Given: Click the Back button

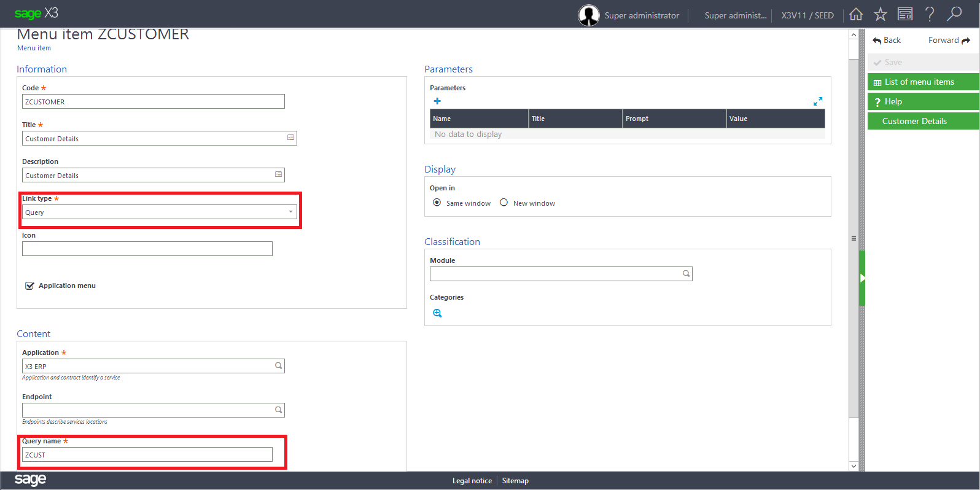Looking at the screenshot, I should [887, 41].
